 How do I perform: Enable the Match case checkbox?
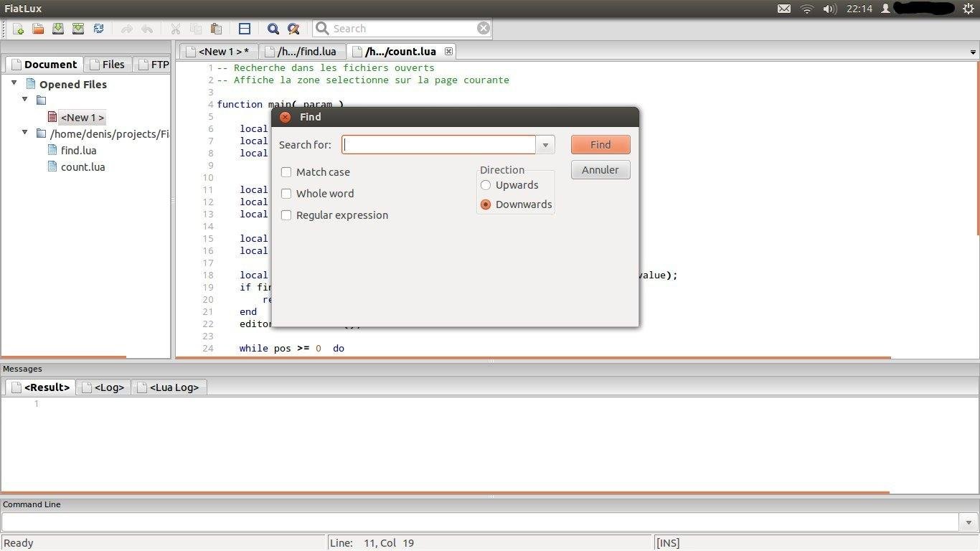point(286,172)
